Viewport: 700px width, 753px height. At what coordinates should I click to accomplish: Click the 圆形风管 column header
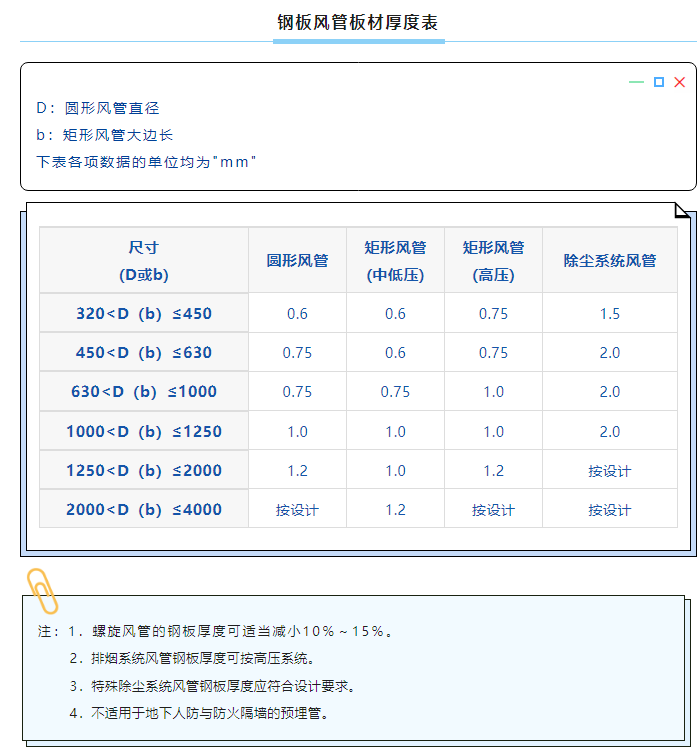(x=297, y=260)
